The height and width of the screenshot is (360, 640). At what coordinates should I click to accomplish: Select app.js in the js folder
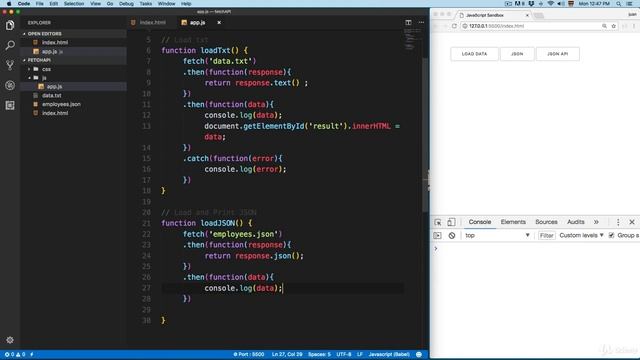tap(54, 87)
